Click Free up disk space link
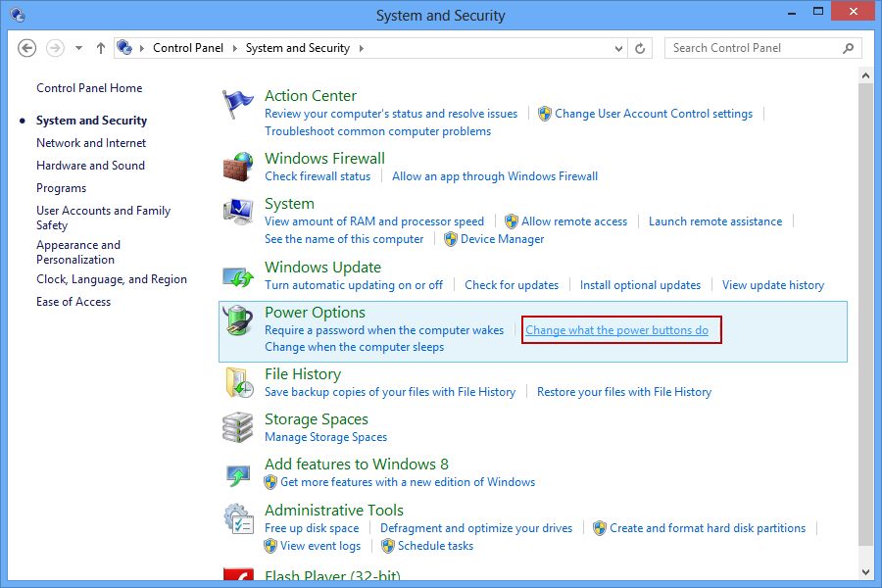Image resolution: width=882 pixels, height=588 pixels. coord(312,528)
